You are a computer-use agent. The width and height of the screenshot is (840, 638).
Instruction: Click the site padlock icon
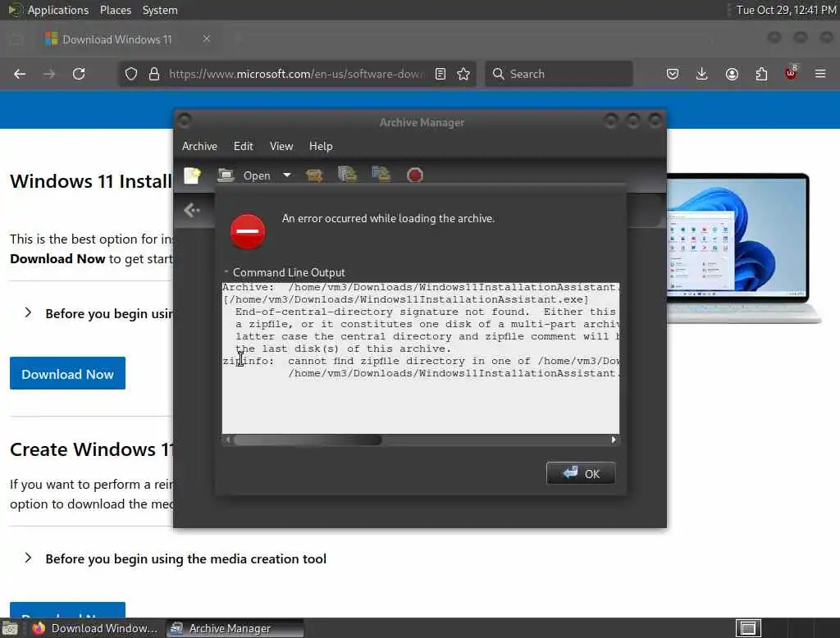coord(154,74)
